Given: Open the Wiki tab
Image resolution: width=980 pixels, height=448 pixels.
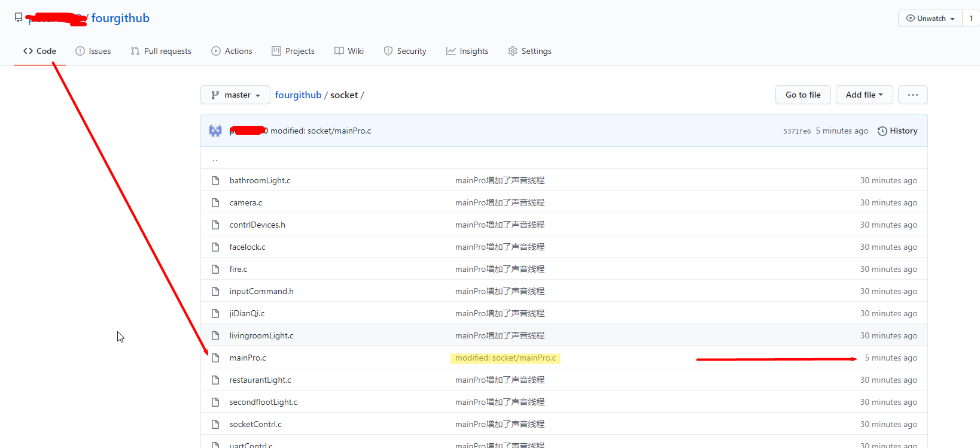Looking at the screenshot, I should tap(349, 51).
